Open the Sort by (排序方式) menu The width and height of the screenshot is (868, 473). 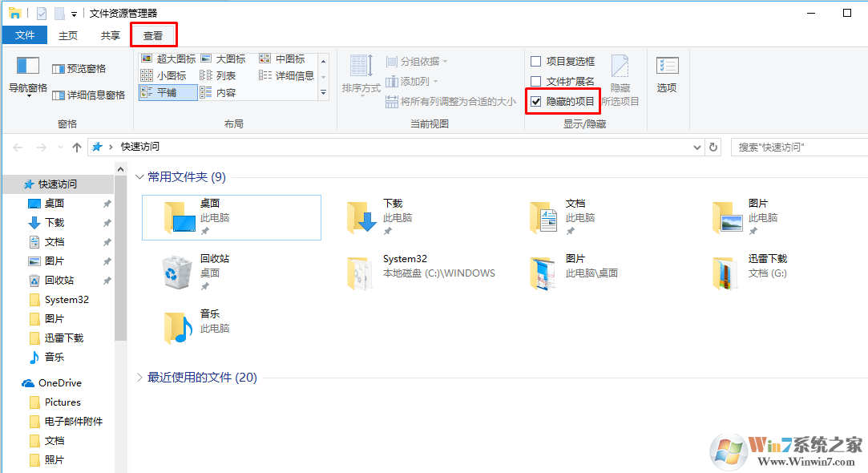[x=361, y=75]
